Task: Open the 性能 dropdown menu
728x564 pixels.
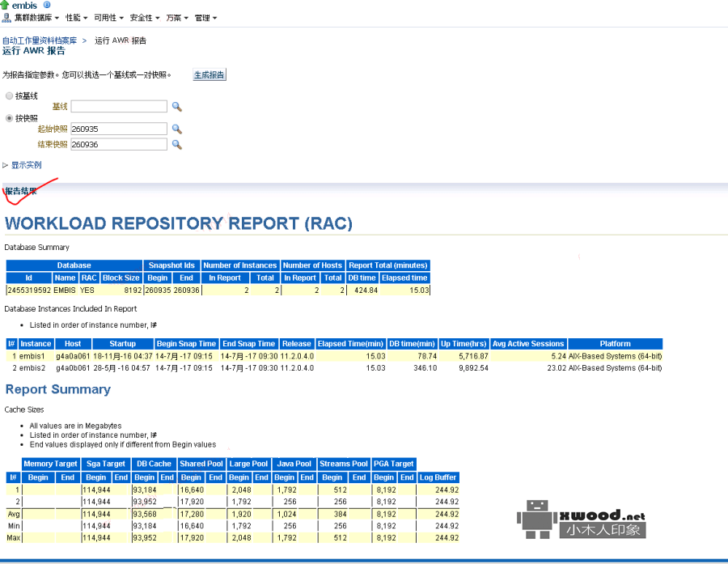Action: tap(76, 18)
